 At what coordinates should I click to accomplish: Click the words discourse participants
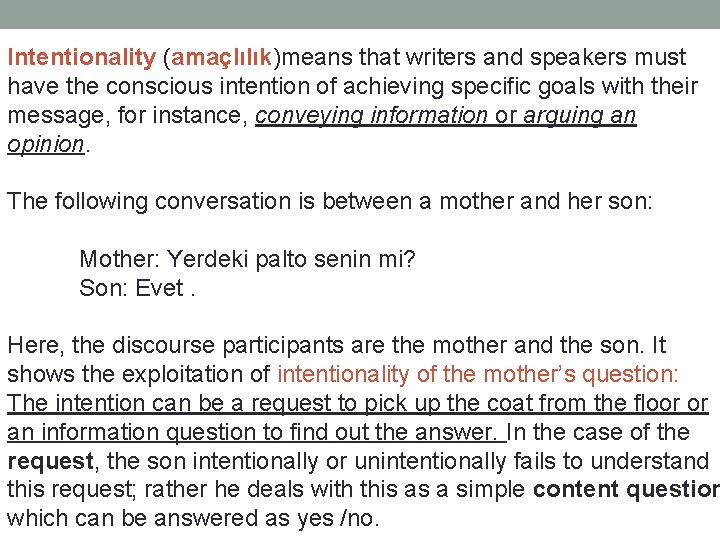(x=228, y=345)
